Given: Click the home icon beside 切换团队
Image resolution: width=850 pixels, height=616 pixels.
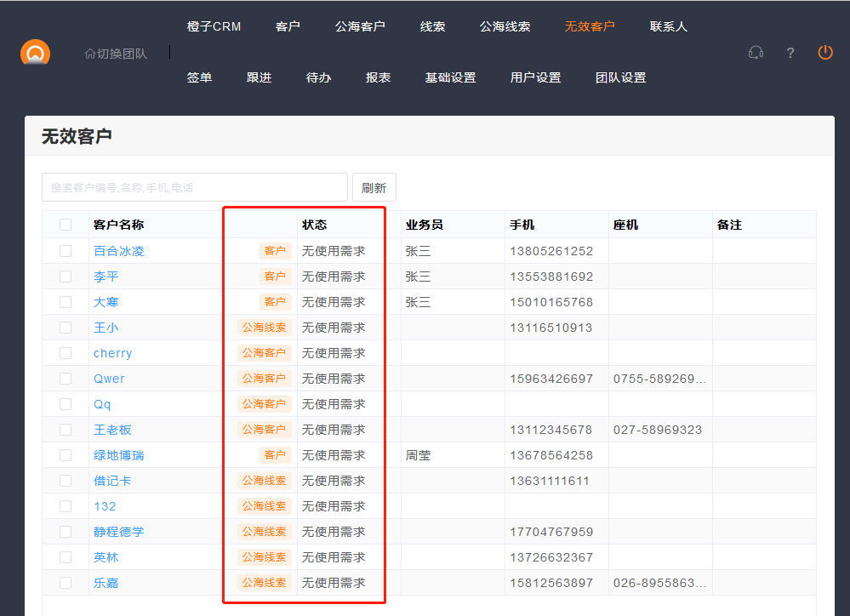Looking at the screenshot, I should tap(89, 54).
